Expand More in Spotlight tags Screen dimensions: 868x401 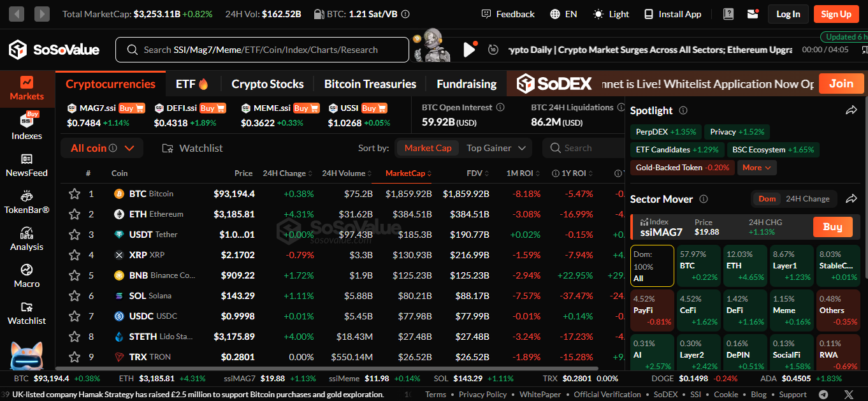[756, 168]
